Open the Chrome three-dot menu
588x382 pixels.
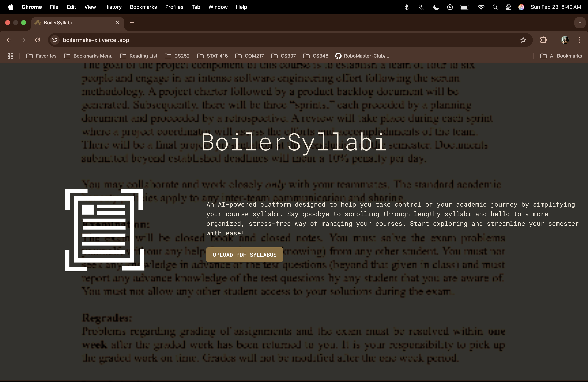pyautogui.click(x=579, y=40)
